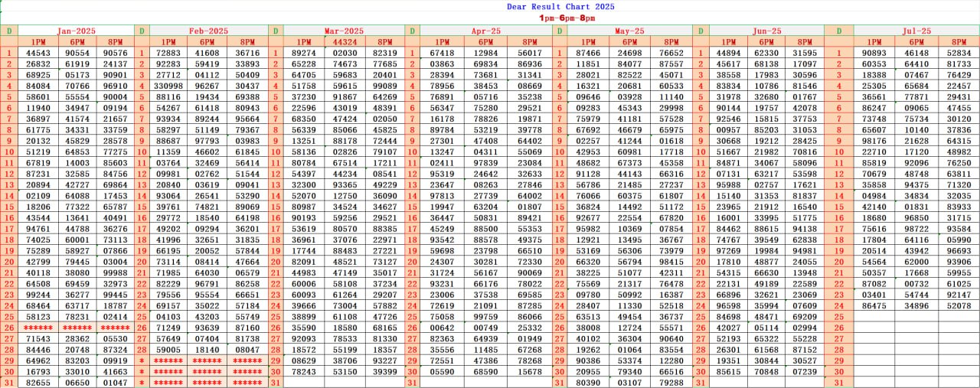Screen dimensions: 980x388
Task: Select cell 87466 in May 1PM
Action: (588, 53)
